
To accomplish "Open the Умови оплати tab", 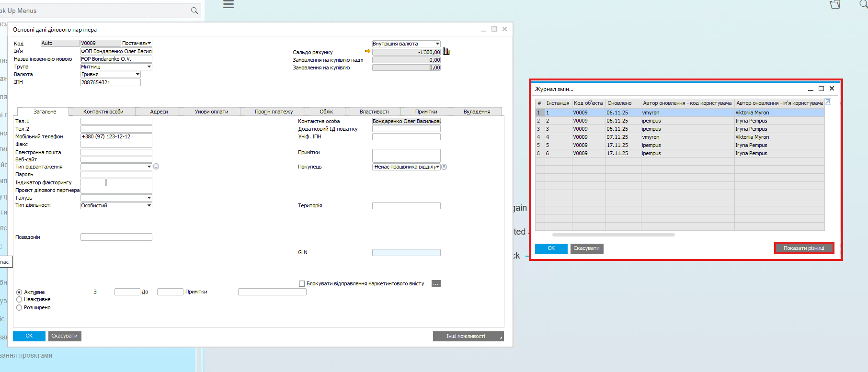I will 211,112.
